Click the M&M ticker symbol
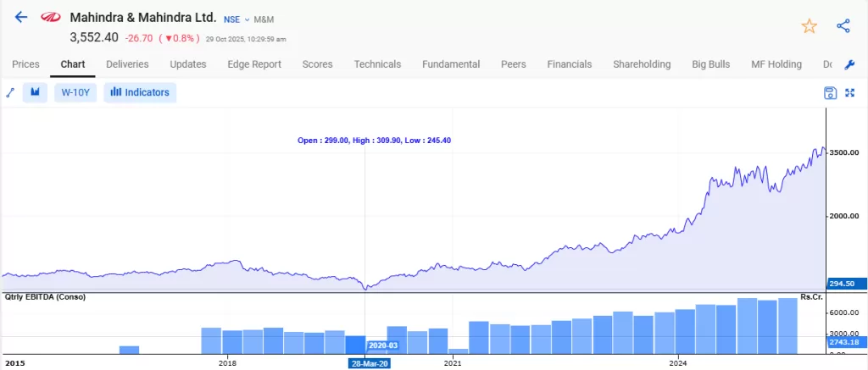 coord(264,20)
